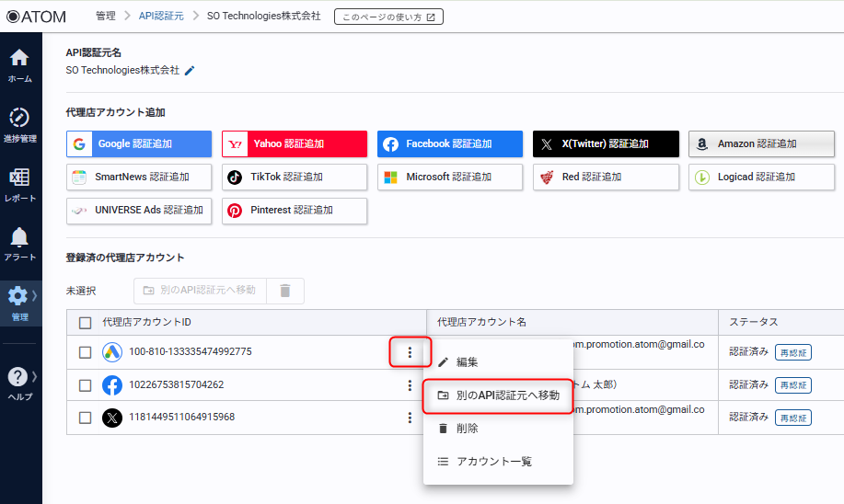
Task: Click the ATOM logo
Action: point(40,16)
